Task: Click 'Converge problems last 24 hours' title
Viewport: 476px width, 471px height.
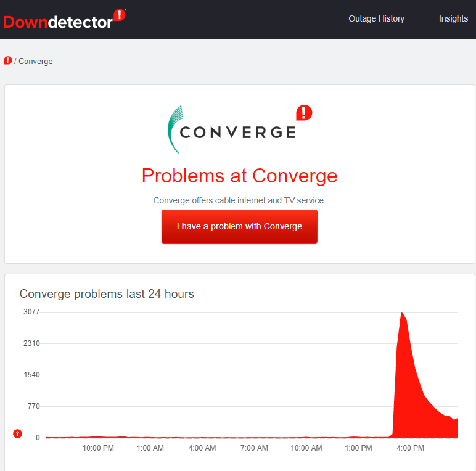Action: 107,294
